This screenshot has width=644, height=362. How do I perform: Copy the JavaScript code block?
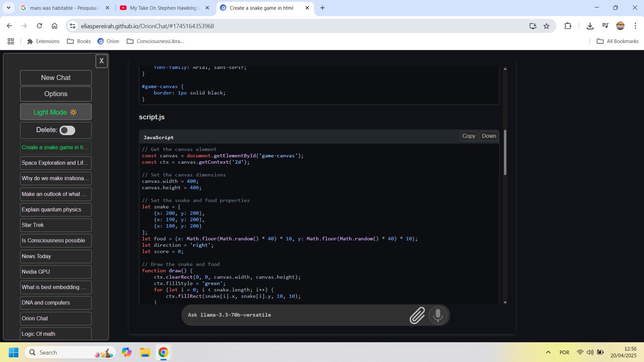(468, 136)
